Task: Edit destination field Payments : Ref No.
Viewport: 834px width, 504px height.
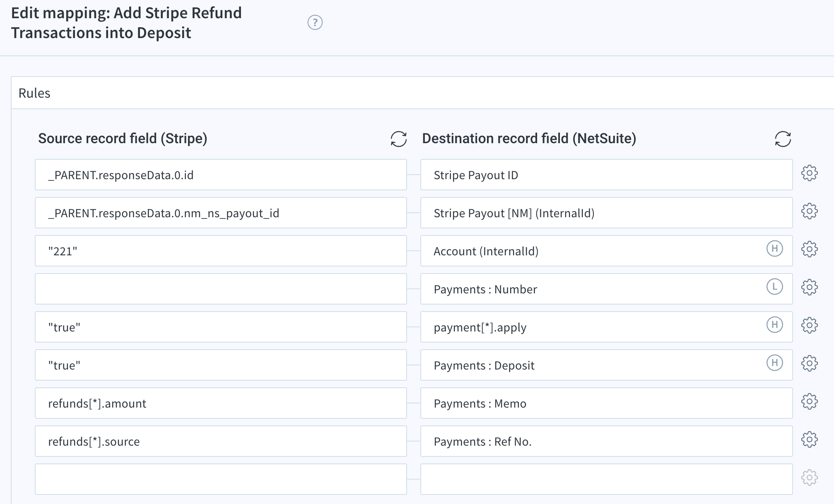Action: [606, 441]
